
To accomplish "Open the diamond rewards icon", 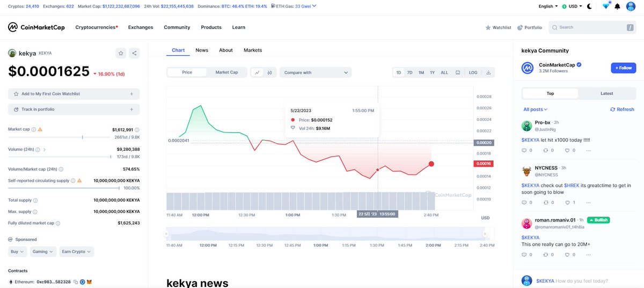I will pos(606,6).
